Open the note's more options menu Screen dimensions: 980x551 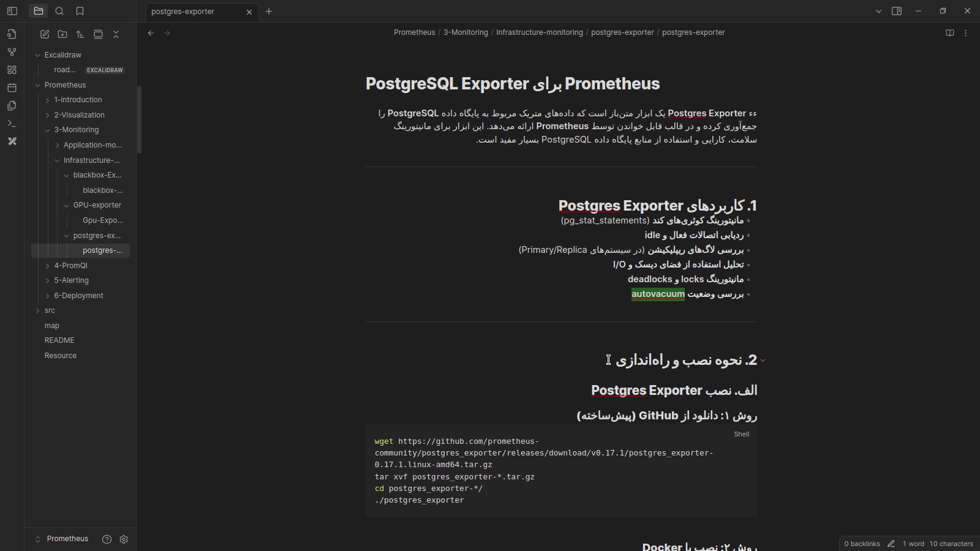tap(966, 33)
